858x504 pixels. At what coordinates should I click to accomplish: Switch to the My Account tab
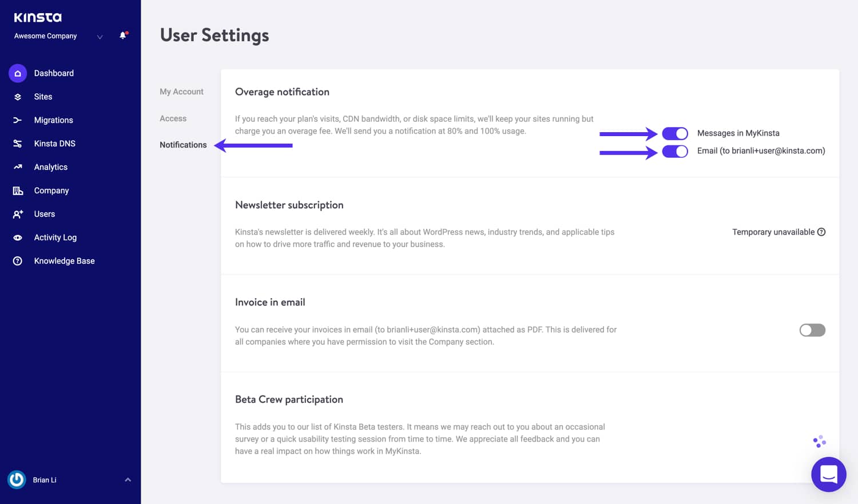click(181, 92)
